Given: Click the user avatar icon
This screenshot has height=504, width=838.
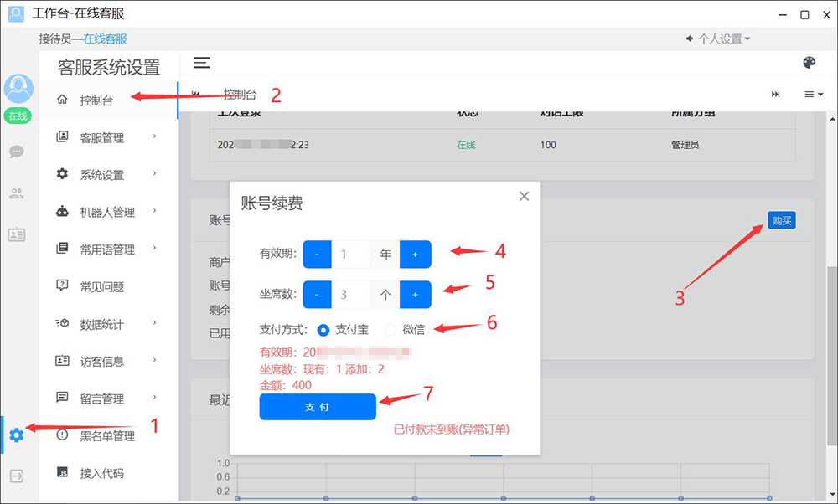Looking at the screenshot, I should (x=18, y=89).
